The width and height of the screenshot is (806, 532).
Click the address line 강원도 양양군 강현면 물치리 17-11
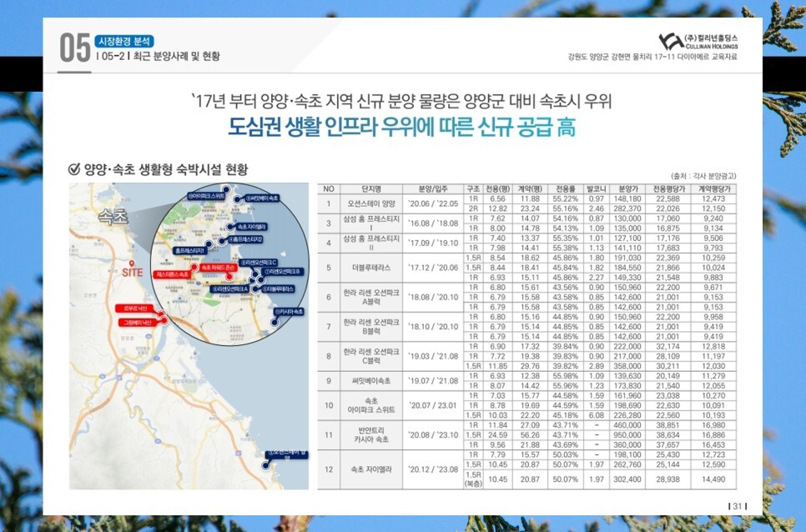tap(622, 57)
